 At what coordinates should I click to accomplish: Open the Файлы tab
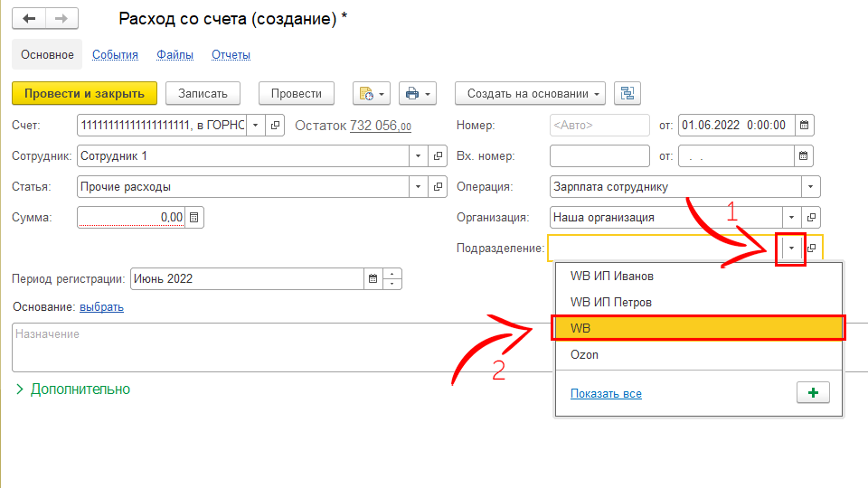click(175, 55)
